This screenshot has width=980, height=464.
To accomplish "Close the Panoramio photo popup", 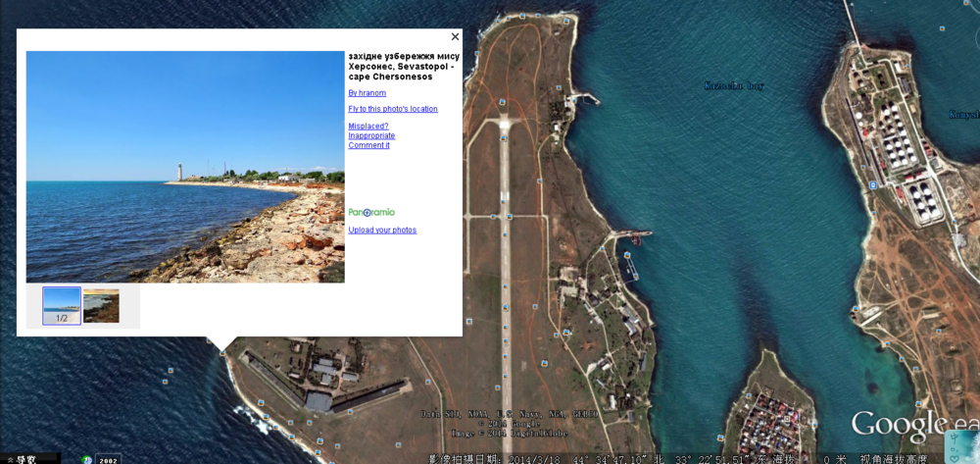I will pos(455,37).
